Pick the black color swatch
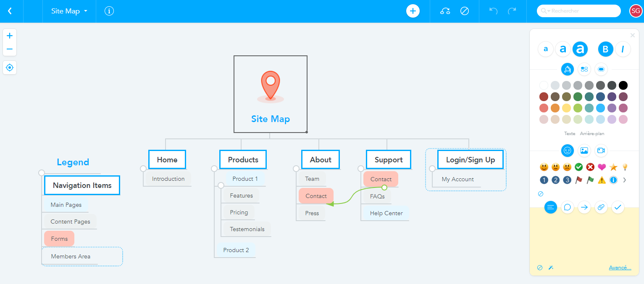 pos(623,86)
